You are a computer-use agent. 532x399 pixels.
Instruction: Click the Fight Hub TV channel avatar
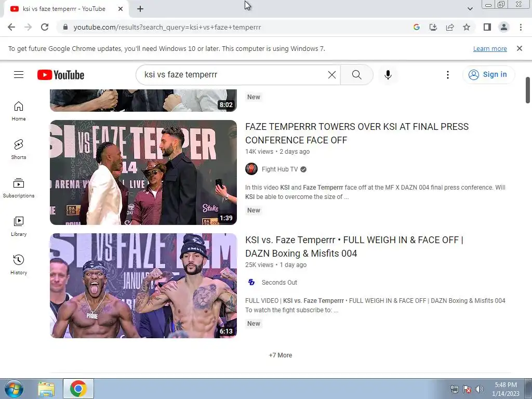(x=251, y=169)
